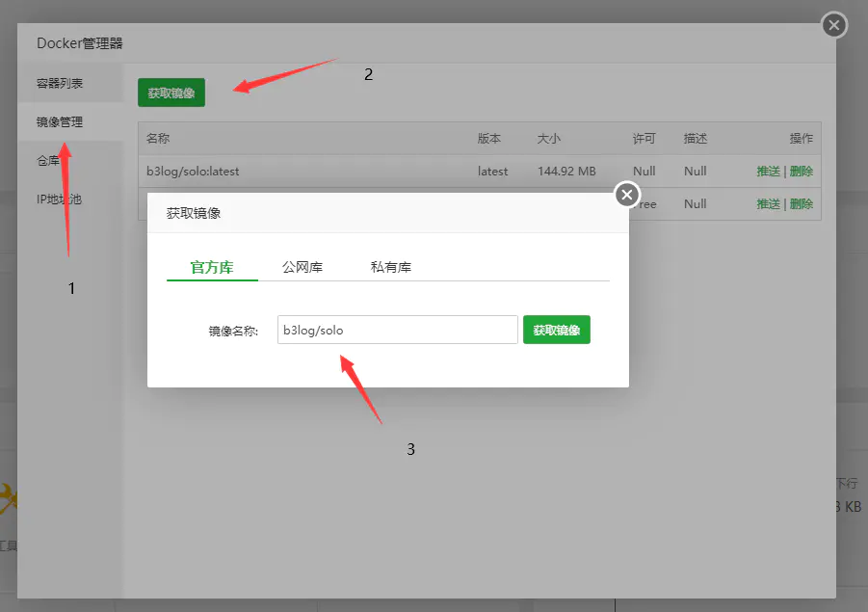
Task: Click 删除 for b3log/solo:latest
Action: [801, 172]
